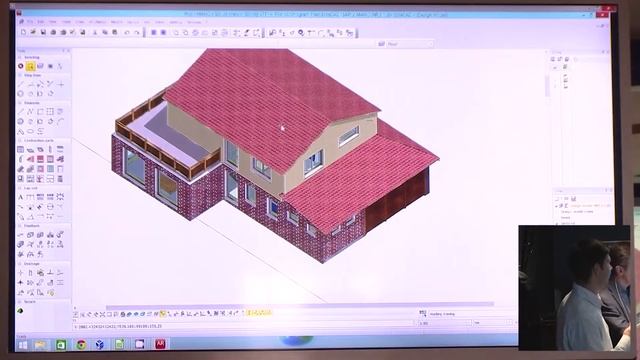Pick the circle tool in the Elements section

20,121
